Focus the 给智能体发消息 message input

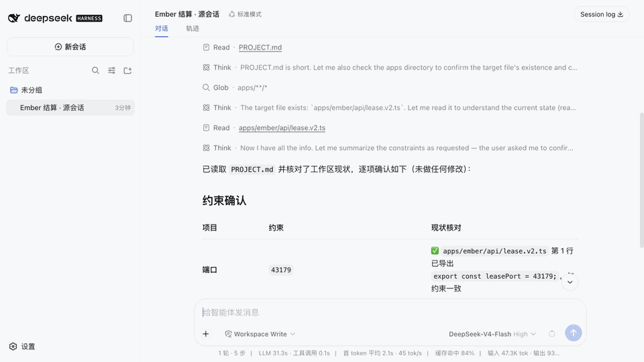pyautogui.click(x=390, y=312)
